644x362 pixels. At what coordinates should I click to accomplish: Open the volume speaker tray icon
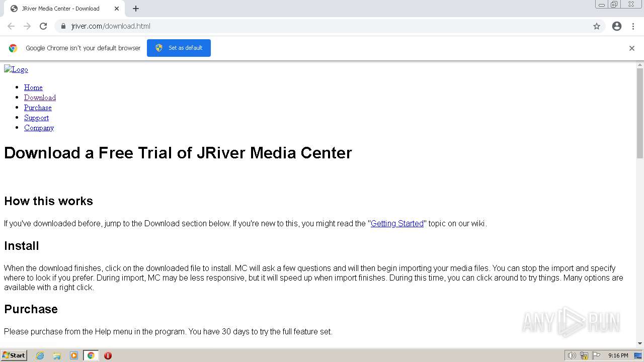click(572, 355)
